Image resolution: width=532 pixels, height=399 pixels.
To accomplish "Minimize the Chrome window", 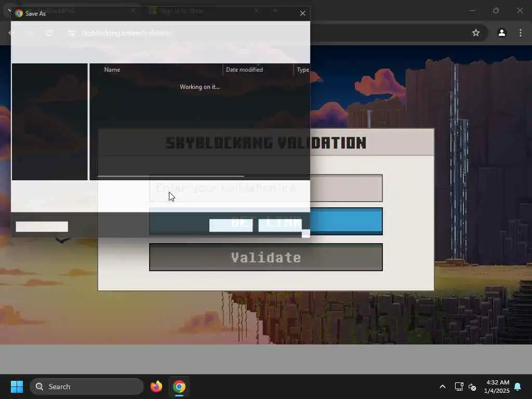I will tap(472, 10).
